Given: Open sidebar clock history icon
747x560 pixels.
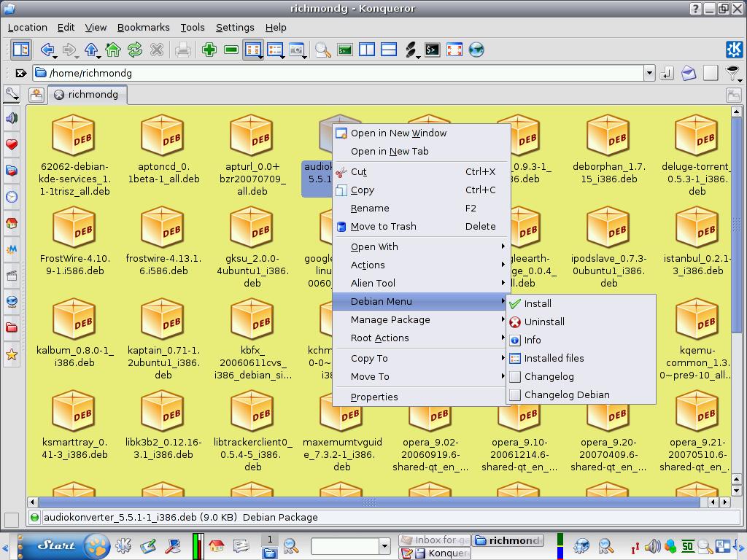Looking at the screenshot, I should coord(12,197).
